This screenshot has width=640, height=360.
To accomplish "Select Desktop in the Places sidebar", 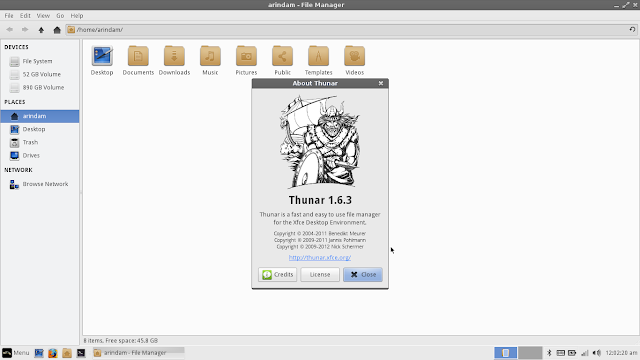I will point(40,129).
